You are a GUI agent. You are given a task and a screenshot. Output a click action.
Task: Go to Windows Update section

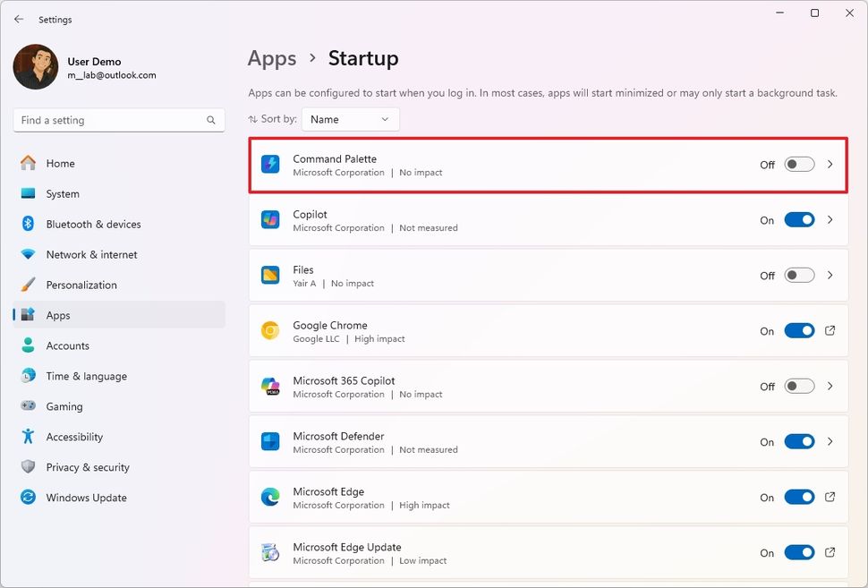(x=86, y=498)
